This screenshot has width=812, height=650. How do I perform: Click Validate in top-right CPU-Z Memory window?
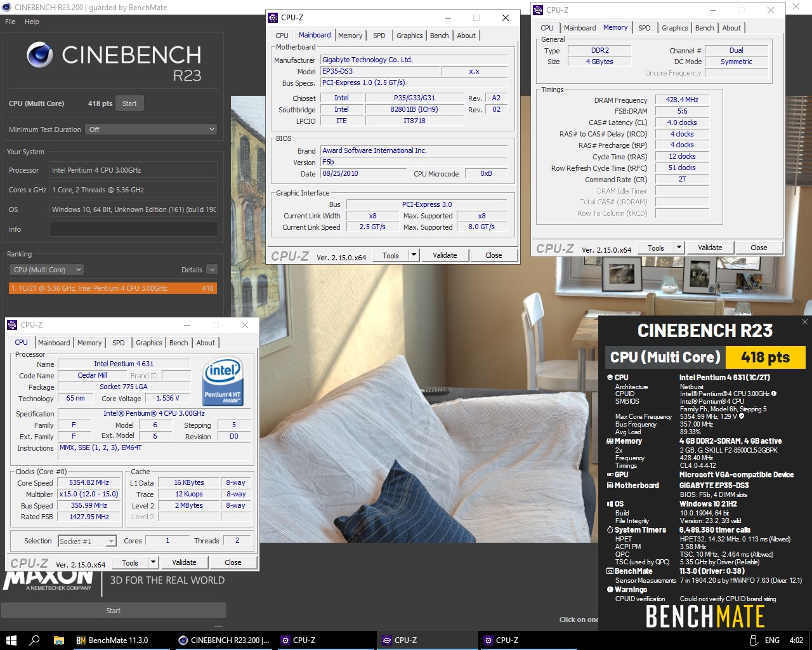pyautogui.click(x=710, y=248)
